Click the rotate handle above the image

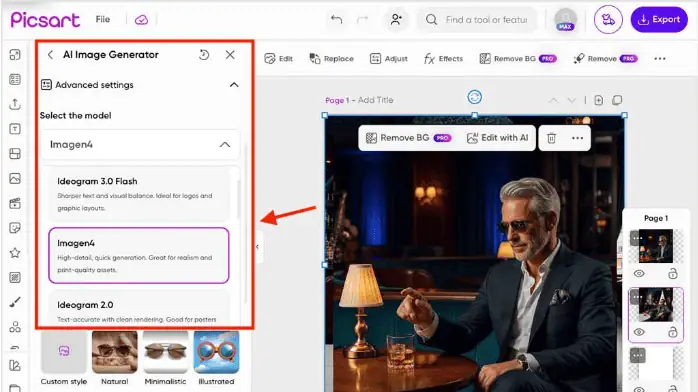475,97
